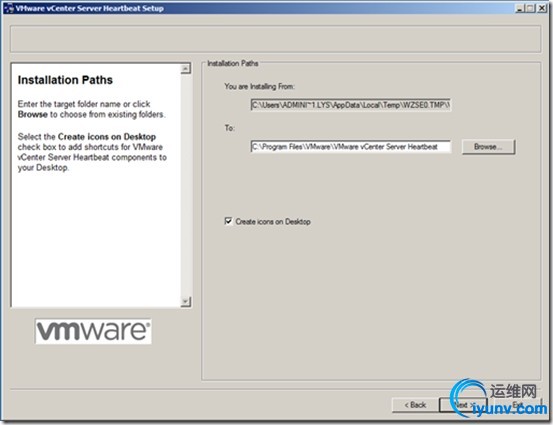Click the Browse... button

pos(488,147)
